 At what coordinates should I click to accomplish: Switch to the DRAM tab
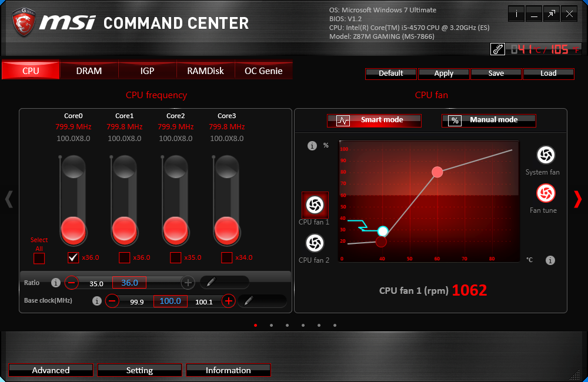pyautogui.click(x=89, y=71)
